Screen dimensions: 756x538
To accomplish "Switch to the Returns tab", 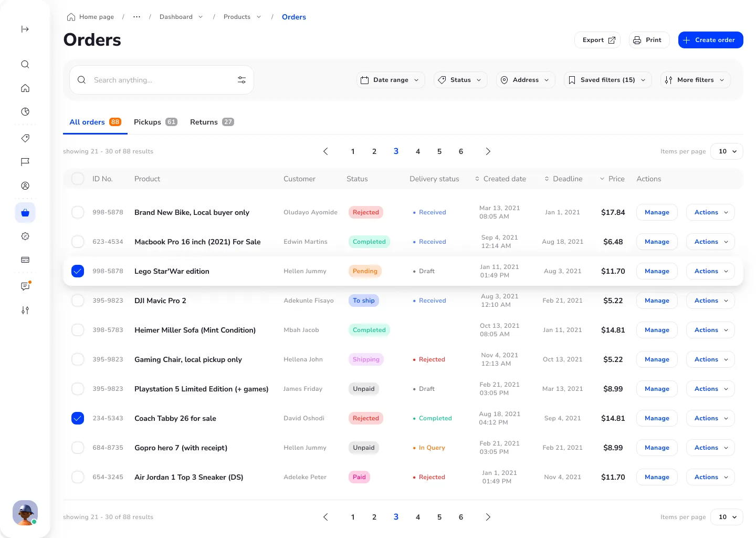I will pyautogui.click(x=211, y=122).
